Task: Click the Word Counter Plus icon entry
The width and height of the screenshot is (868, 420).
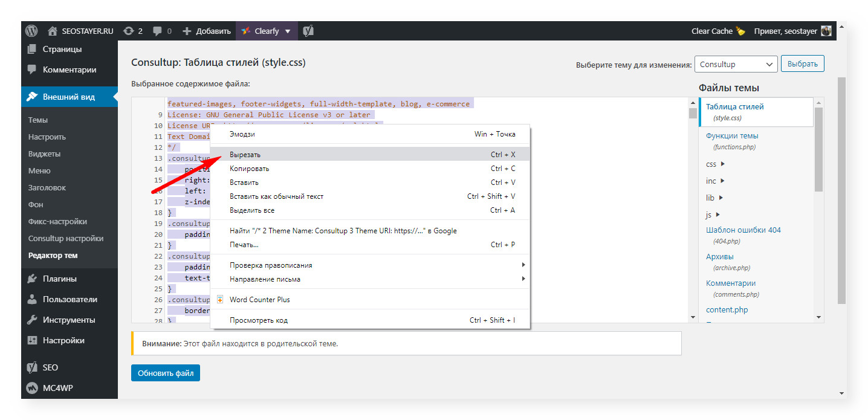Action: pos(220,300)
